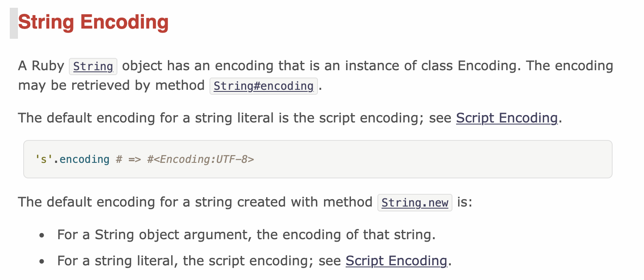Open Script Encoding link in bullet list
Screen dimensions: 644x280
click(x=396, y=261)
